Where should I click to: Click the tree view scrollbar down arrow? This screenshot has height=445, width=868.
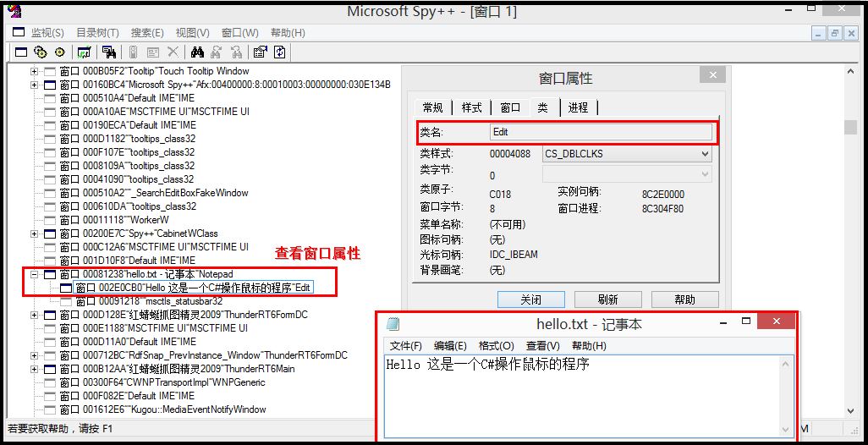pyautogui.click(x=851, y=410)
